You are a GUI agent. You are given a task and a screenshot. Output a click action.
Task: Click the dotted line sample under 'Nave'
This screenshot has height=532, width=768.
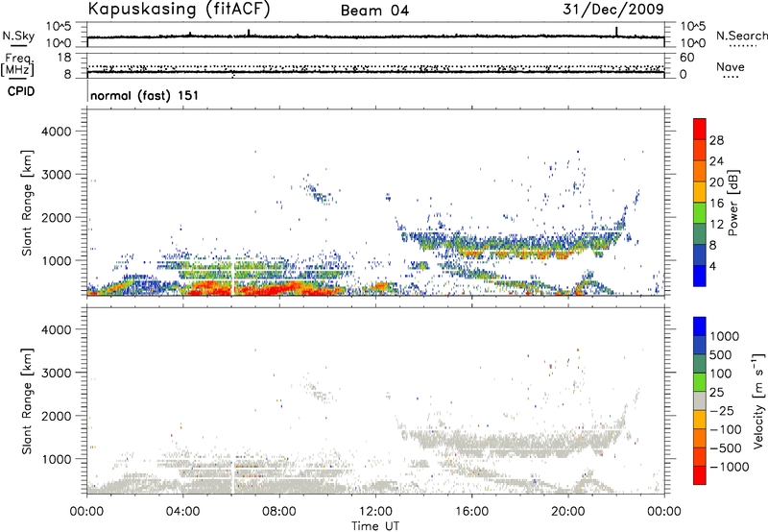click(731, 78)
